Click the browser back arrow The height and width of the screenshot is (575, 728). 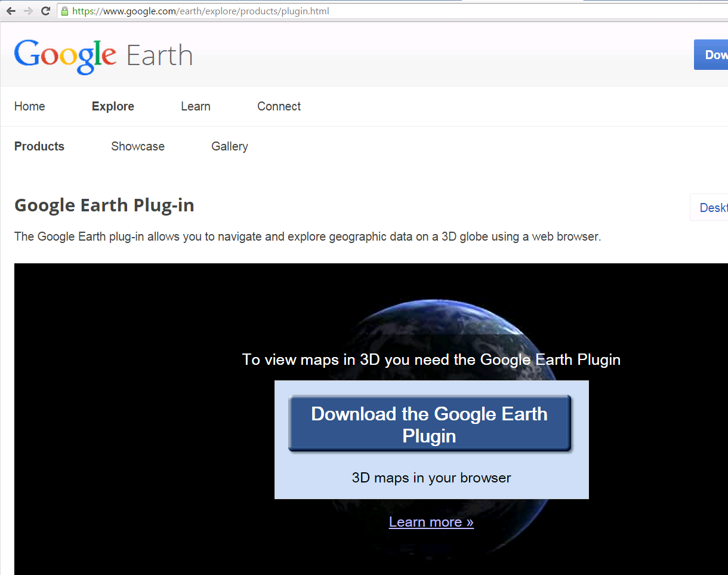pos(11,11)
